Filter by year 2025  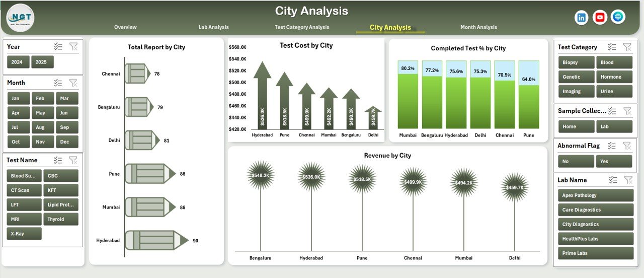42,62
